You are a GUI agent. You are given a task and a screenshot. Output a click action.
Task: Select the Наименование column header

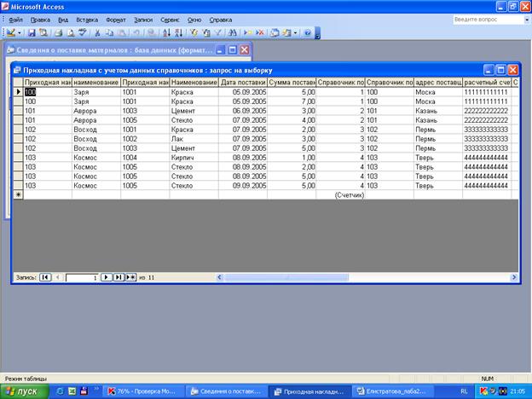pyautogui.click(x=194, y=82)
